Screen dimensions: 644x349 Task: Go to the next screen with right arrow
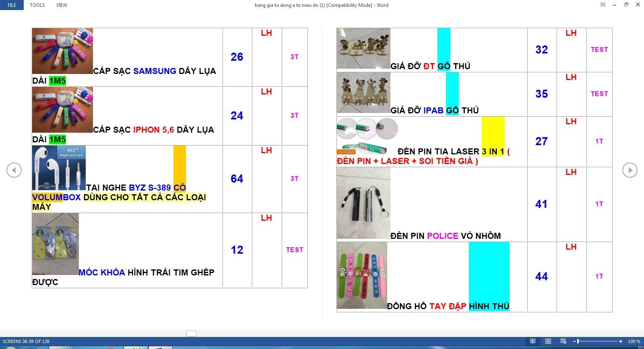(x=630, y=170)
